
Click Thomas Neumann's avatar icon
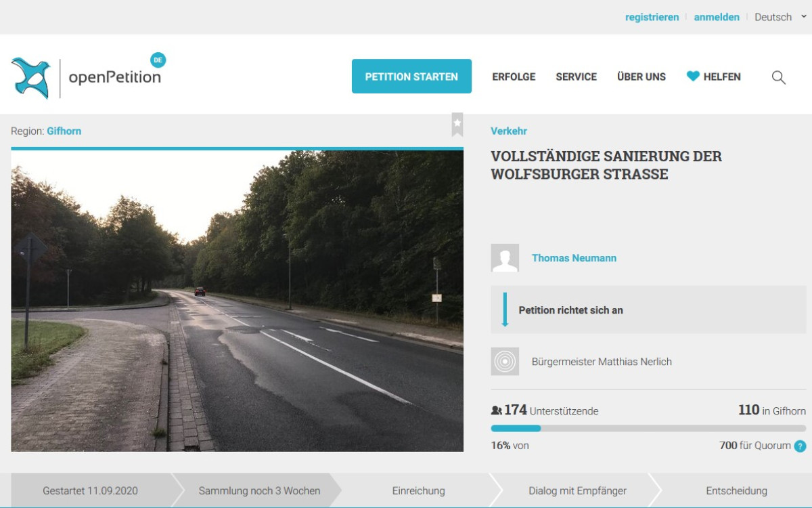click(x=505, y=258)
